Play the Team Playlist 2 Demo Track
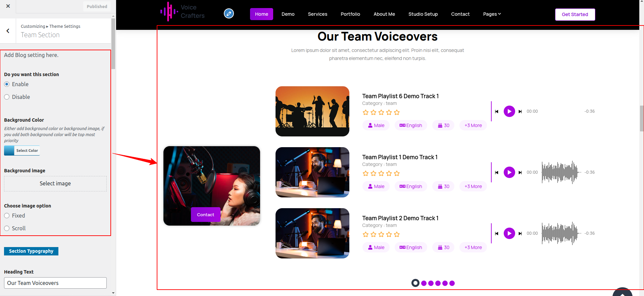Viewport: 644px width, 296px height. pyautogui.click(x=509, y=233)
